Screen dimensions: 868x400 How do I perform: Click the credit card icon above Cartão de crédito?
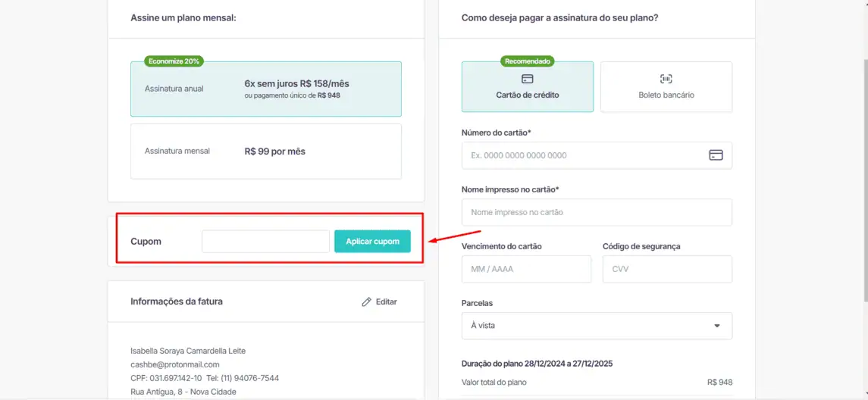point(528,79)
